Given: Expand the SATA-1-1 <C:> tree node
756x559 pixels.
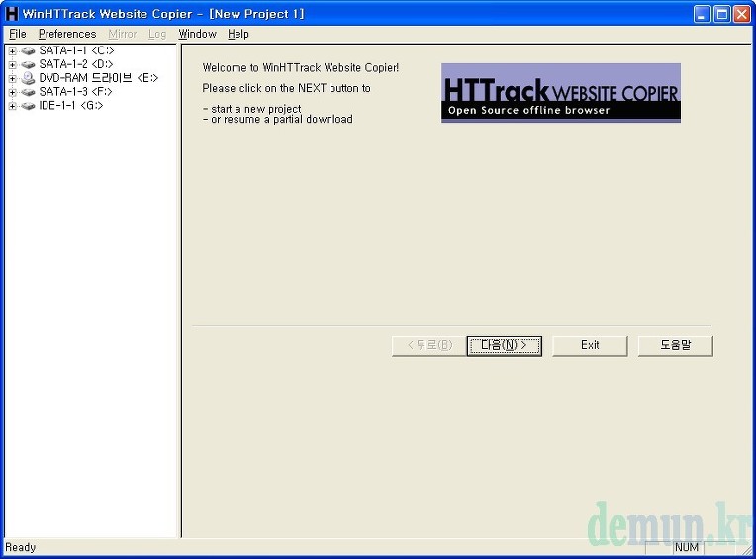Looking at the screenshot, I should (x=13, y=51).
